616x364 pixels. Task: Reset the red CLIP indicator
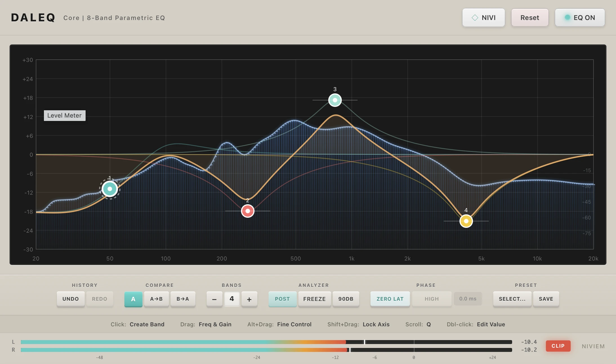[x=558, y=346]
